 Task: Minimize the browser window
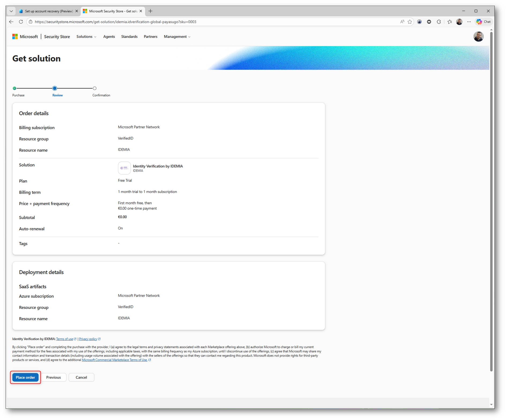464,11
